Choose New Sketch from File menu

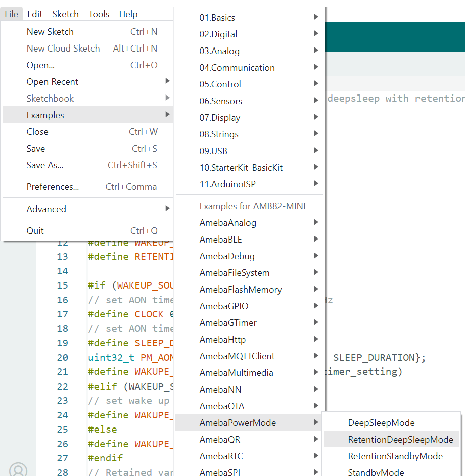(x=50, y=32)
